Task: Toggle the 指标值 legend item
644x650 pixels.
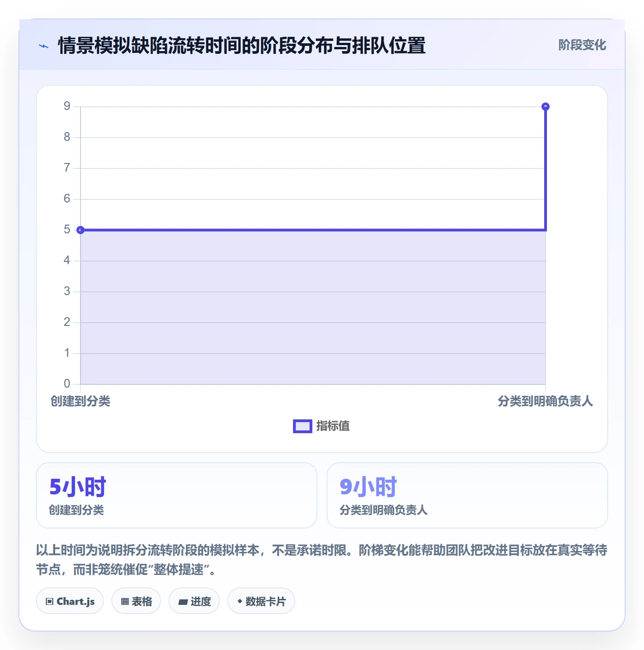Action: (x=322, y=426)
